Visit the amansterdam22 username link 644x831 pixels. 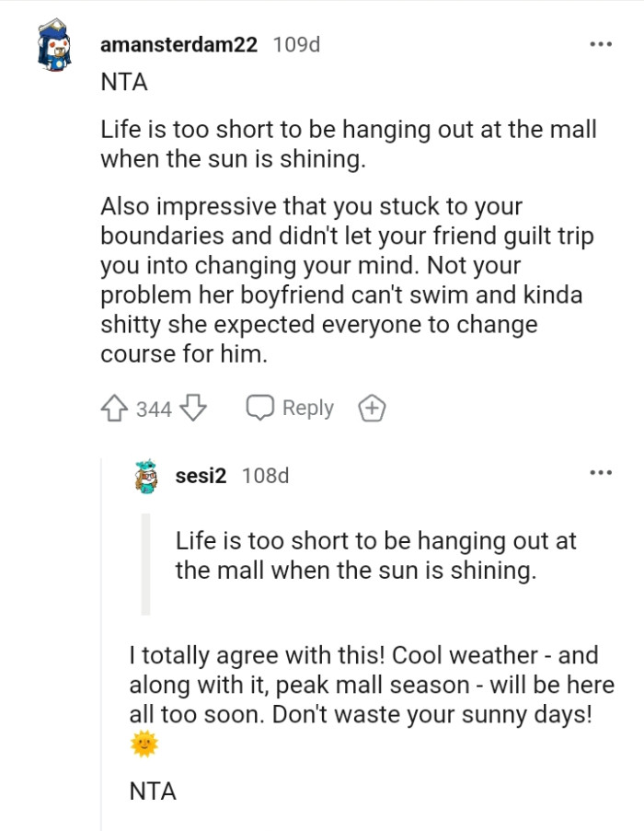178,45
